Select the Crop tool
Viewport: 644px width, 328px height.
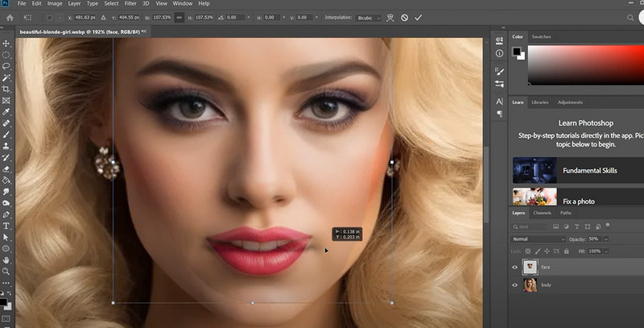pyautogui.click(x=6, y=89)
